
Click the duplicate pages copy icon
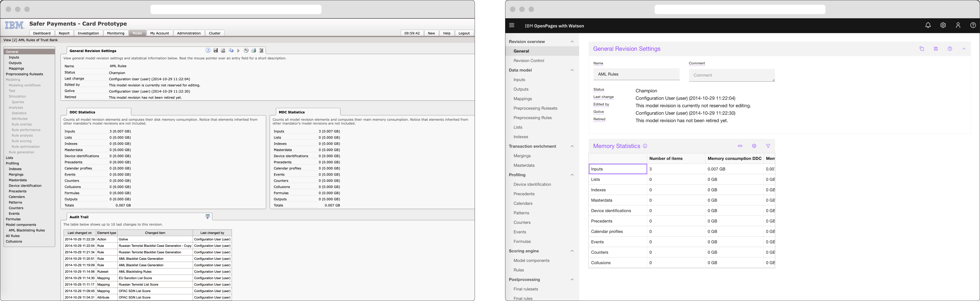pos(231,50)
